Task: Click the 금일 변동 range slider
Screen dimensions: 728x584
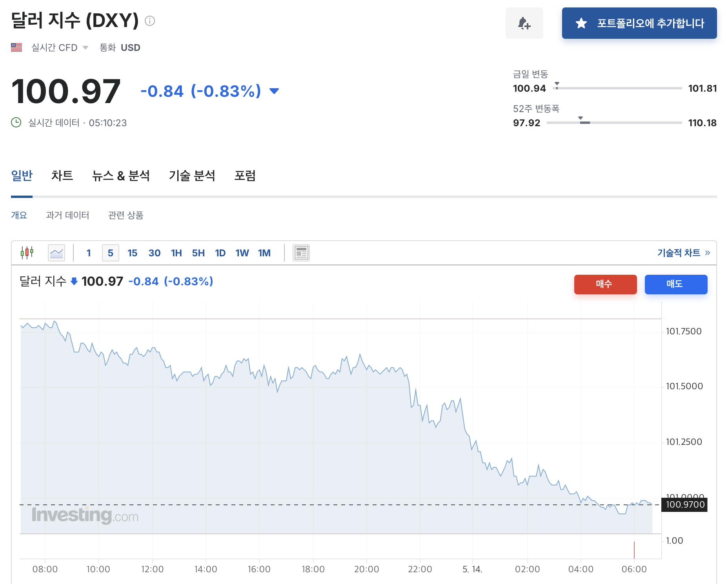Action: 617,88
